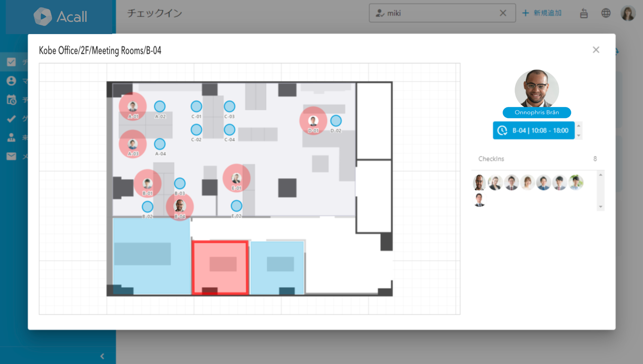This screenshot has width=643, height=364.
Task: Select vacant seat E-02
Action: coord(236,206)
